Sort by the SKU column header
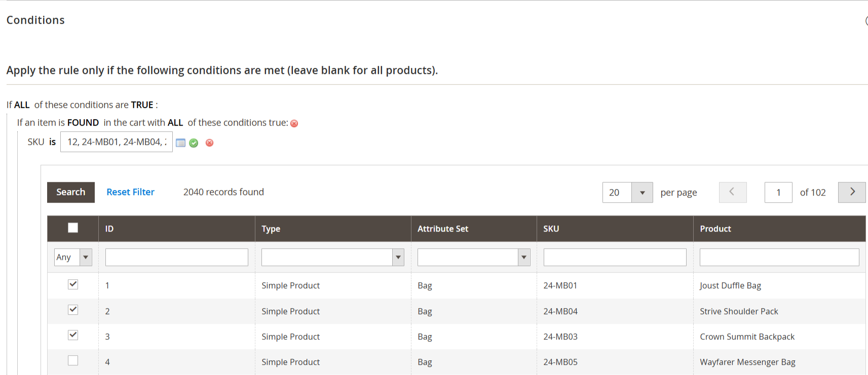Screen dimensions: 868x375 [551, 229]
